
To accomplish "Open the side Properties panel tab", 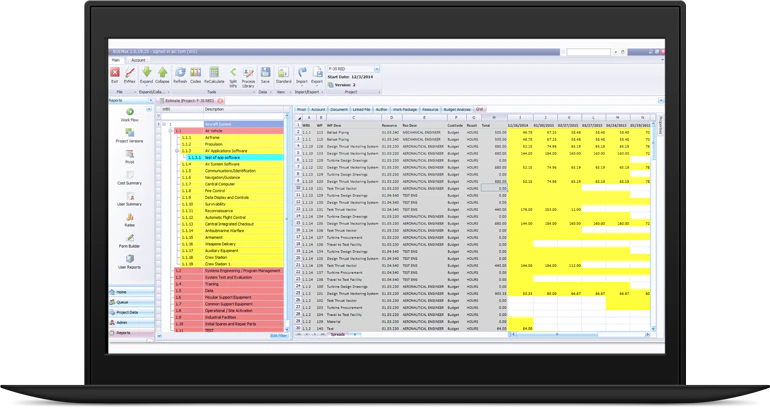I will click(x=661, y=125).
